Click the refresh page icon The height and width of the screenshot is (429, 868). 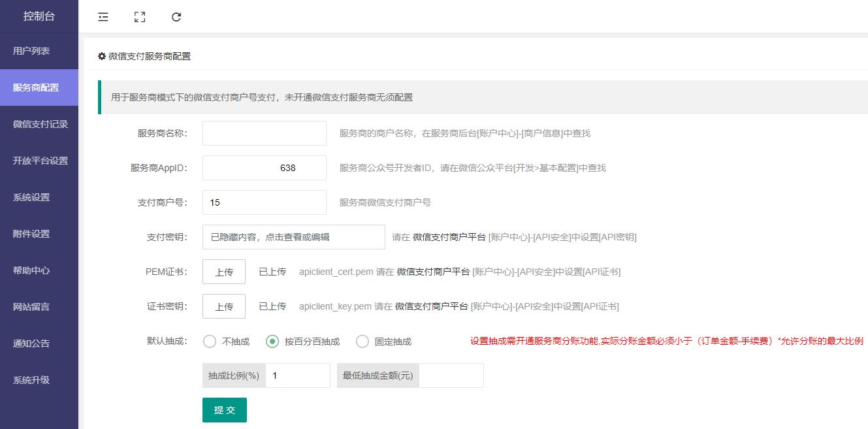point(176,17)
